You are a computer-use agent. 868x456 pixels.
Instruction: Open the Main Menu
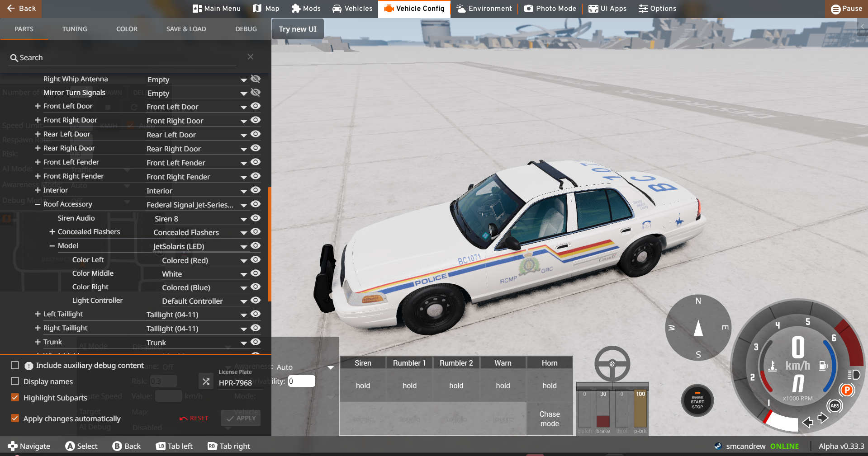tap(217, 9)
